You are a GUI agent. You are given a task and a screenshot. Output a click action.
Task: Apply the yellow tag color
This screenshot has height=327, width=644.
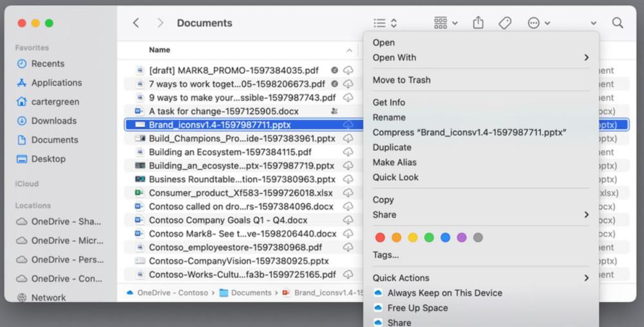413,238
